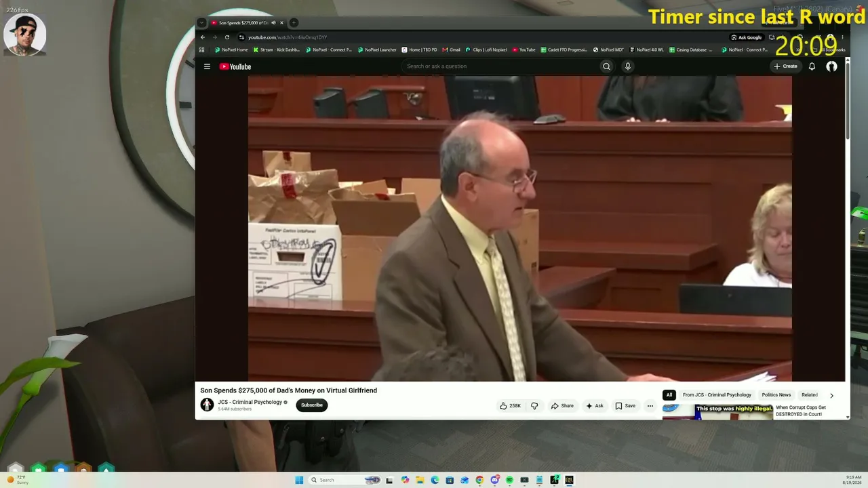Subscribe to JCS - Criminal Psychology
The image size is (868, 488).
pos(312,405)
